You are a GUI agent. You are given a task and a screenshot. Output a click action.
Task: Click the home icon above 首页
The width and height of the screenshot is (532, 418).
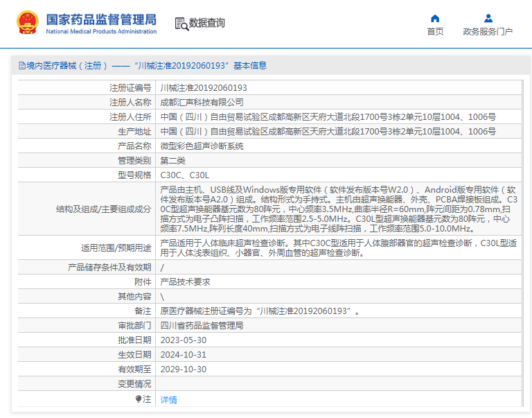point(435,18)
